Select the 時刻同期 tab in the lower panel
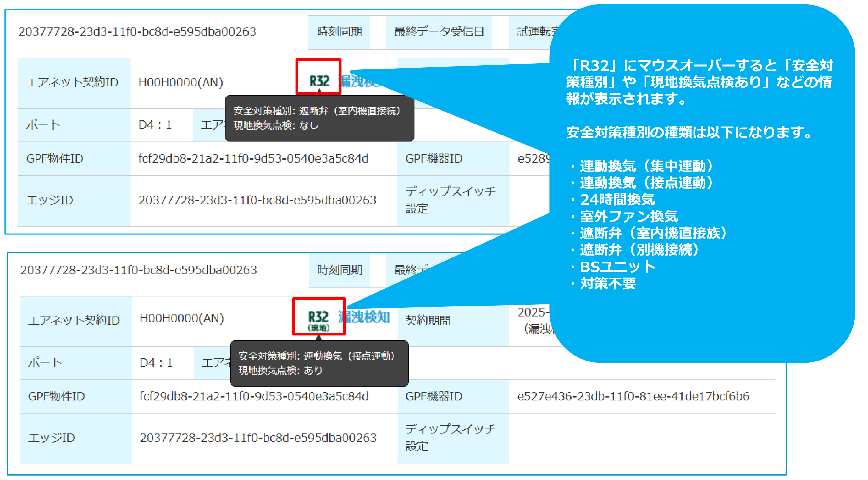868x480 pixels. [340, 270]
